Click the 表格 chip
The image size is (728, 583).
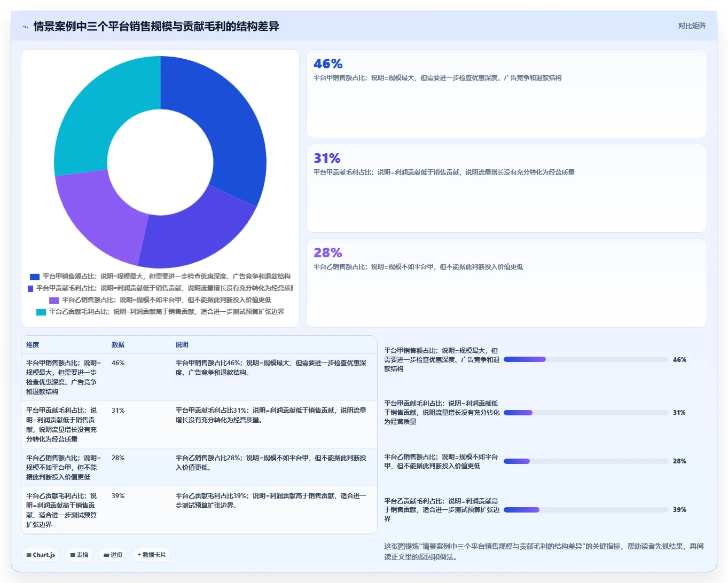tap(79, 555)
